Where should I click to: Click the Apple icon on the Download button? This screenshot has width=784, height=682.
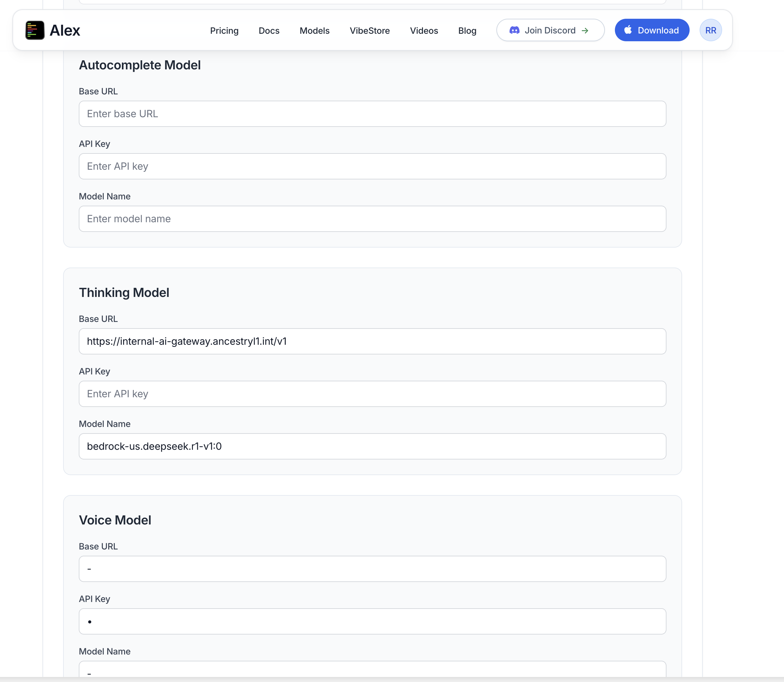(628, 30)
